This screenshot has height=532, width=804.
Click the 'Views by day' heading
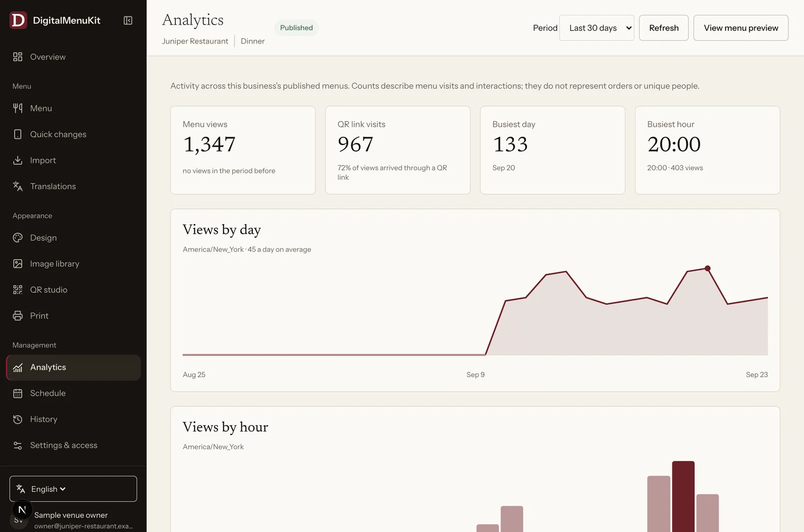[x=222, y=230]
